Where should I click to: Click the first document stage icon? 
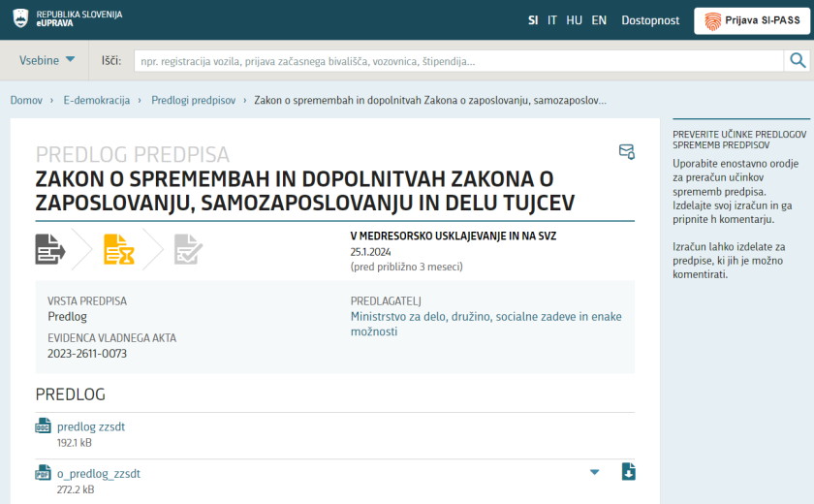pos(50,249)
